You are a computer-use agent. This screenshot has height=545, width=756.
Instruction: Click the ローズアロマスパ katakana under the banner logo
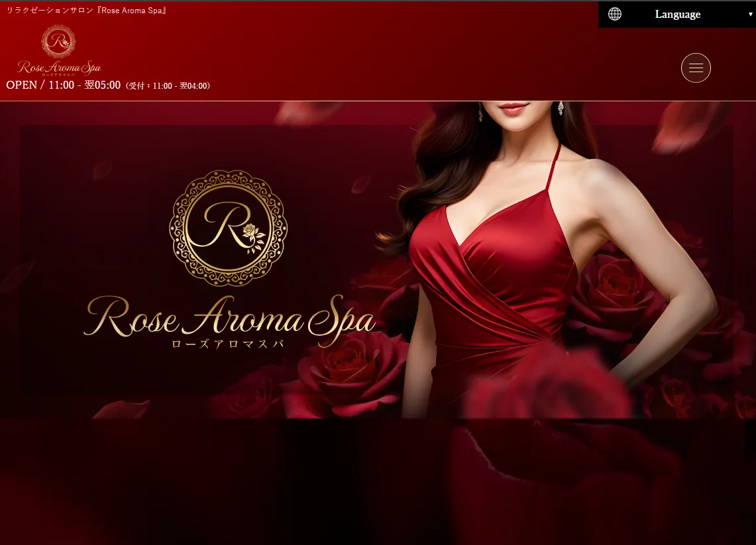pos(228,344)
